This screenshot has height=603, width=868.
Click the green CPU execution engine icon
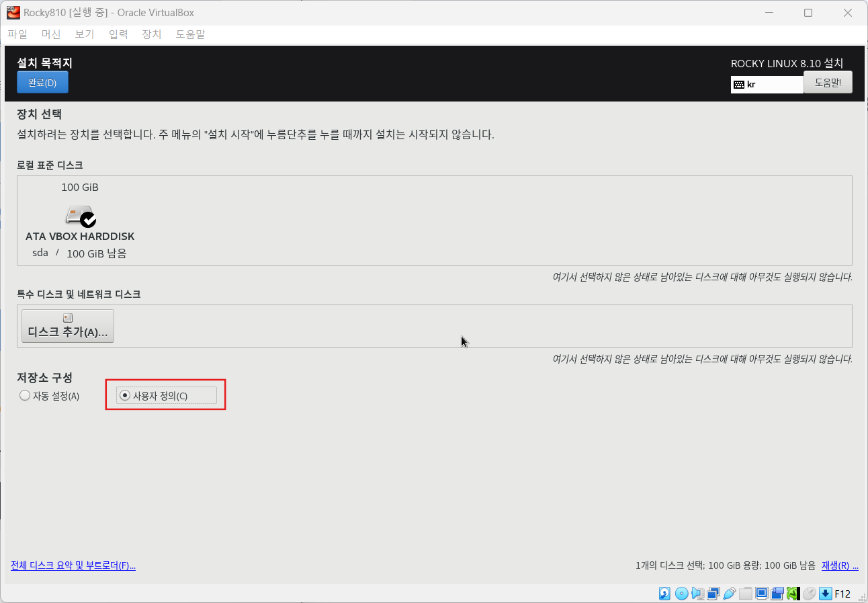(793, 594)
